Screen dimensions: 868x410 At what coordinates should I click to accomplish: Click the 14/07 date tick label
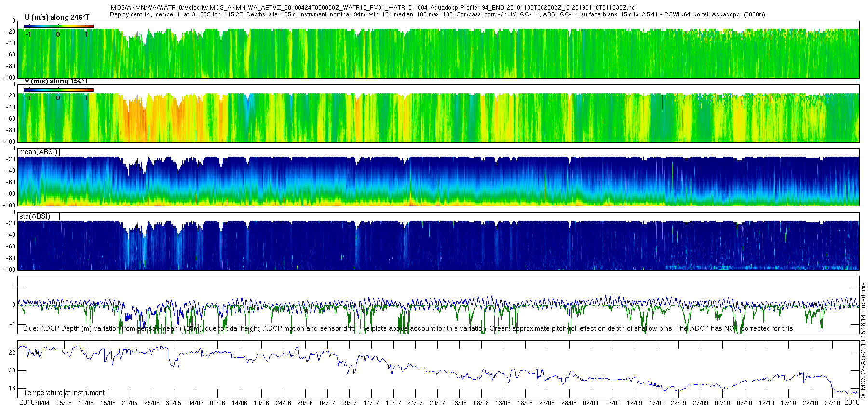pos(371,403)
